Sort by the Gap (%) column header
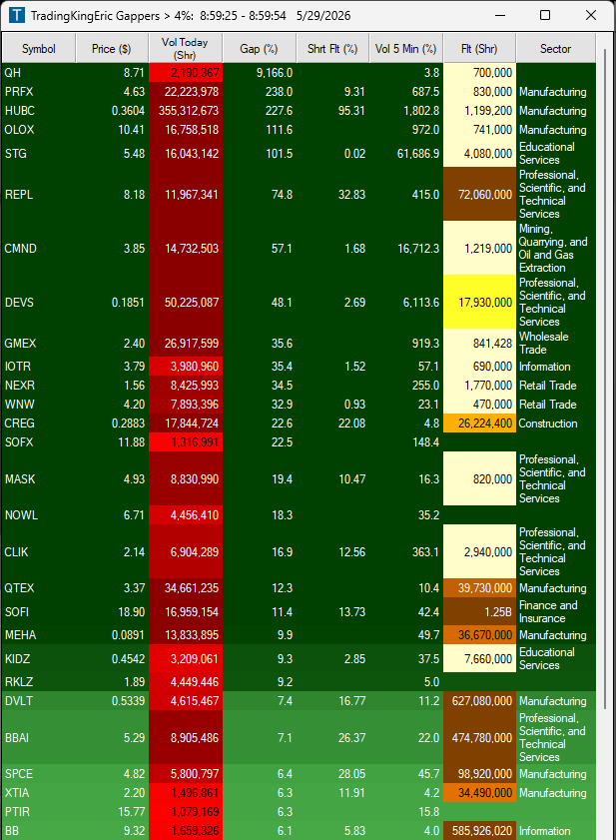 pos(260,49)
